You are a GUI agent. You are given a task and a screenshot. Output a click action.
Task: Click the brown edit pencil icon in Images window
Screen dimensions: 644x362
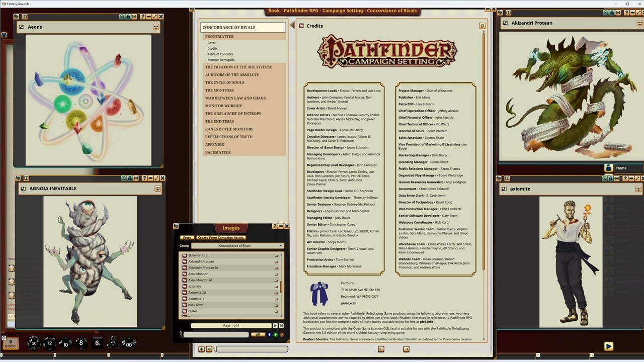282,335
